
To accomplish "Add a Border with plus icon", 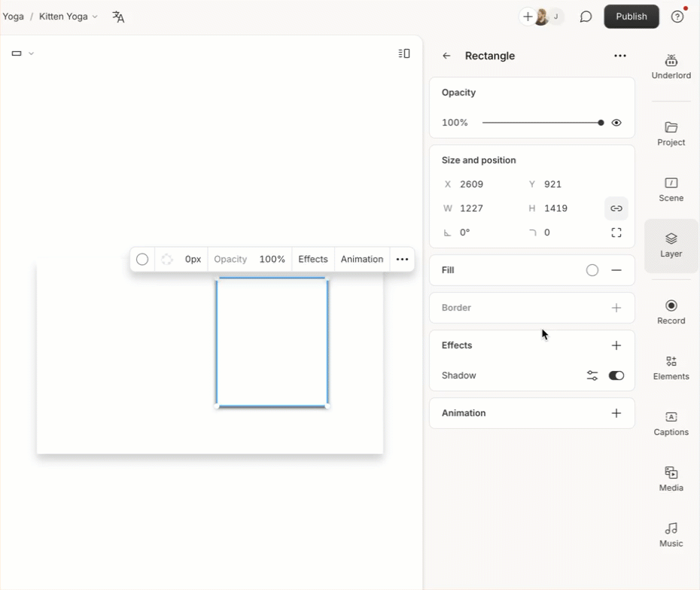I will [x=616, y=308].
